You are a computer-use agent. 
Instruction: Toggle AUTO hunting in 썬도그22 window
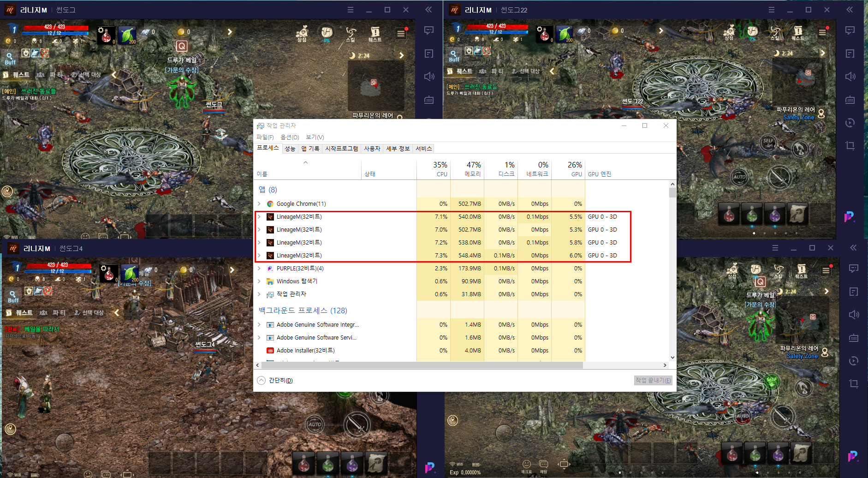tap(739, 177)
